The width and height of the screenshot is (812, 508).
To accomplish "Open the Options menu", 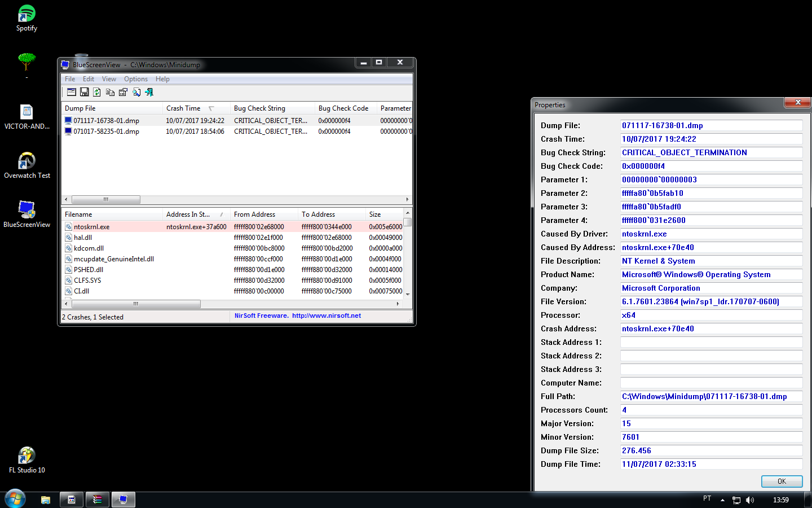I will tap(136, 79).
